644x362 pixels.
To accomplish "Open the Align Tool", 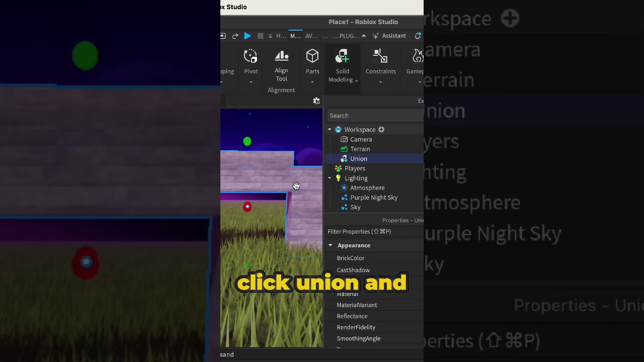I will pyautogui.click(x=281, y=65).
